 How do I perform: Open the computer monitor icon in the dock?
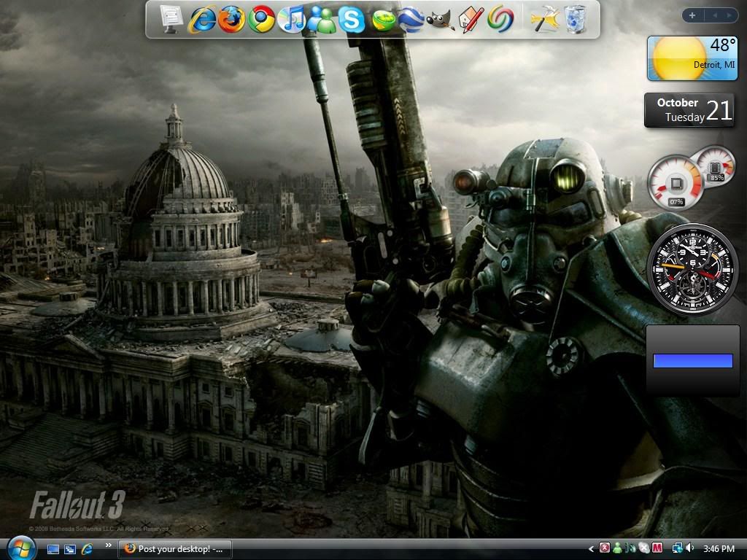coord(172,19)
